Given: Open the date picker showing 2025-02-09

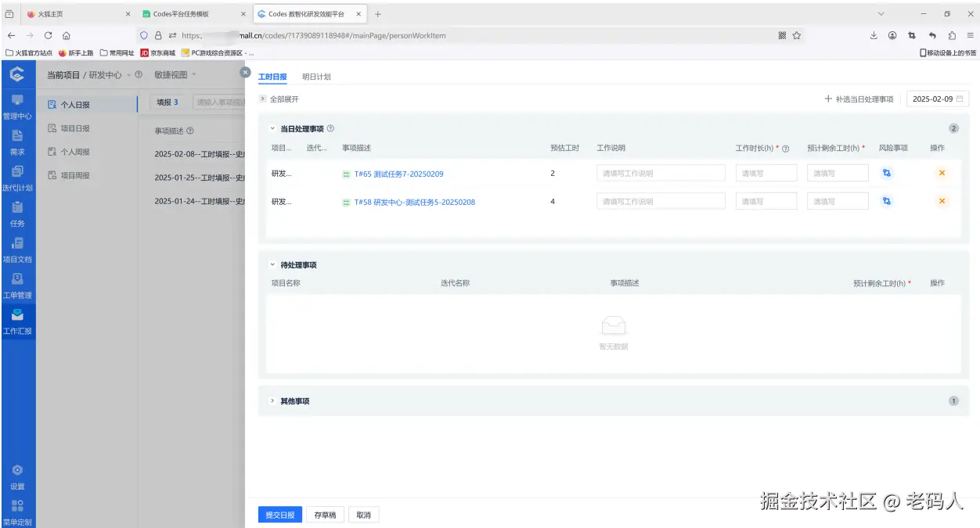Looking at the screenshot, I should tap(938, 99).
